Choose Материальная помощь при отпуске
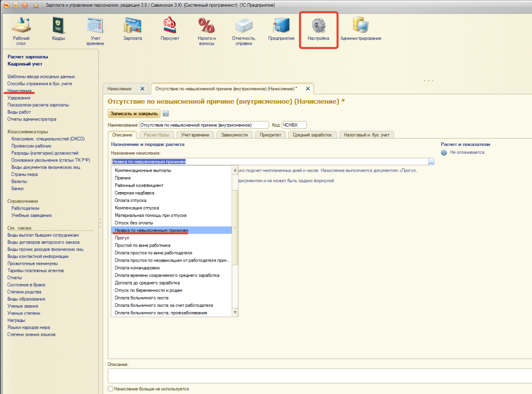Viewport: 532px width, 394px height. tap(171, 215)
